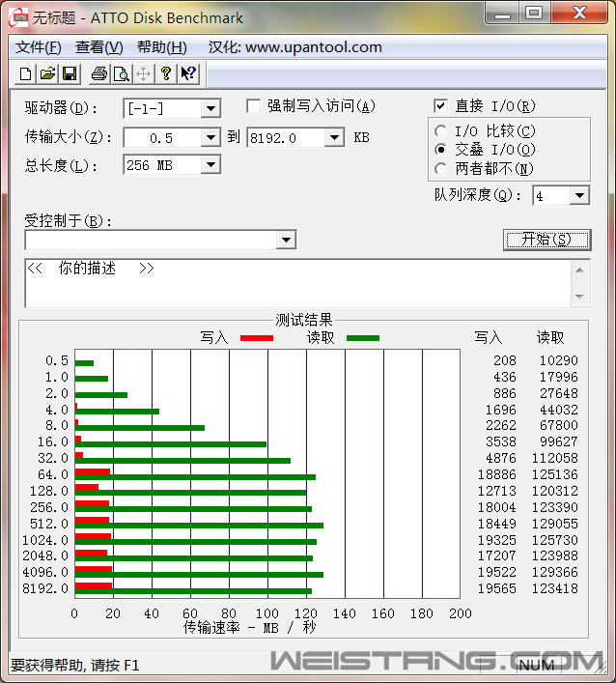616x683 pixels.
Task: Expand the 驱动器 drive dropdown
Action: 210,108
